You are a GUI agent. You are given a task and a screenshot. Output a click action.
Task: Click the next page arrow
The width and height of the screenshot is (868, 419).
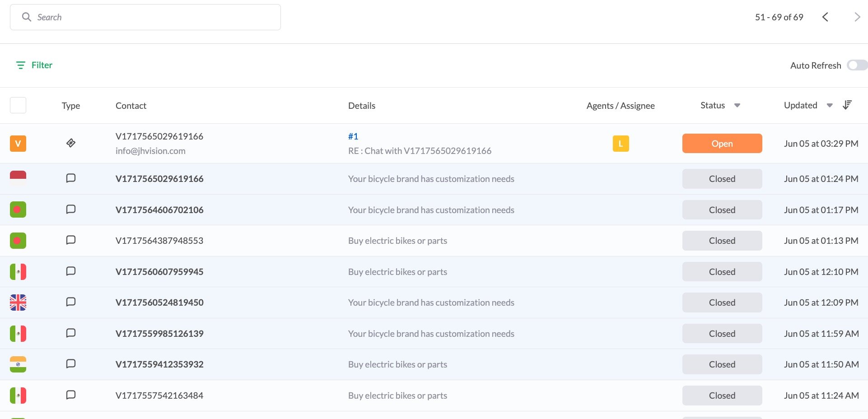tap(857, 17)
